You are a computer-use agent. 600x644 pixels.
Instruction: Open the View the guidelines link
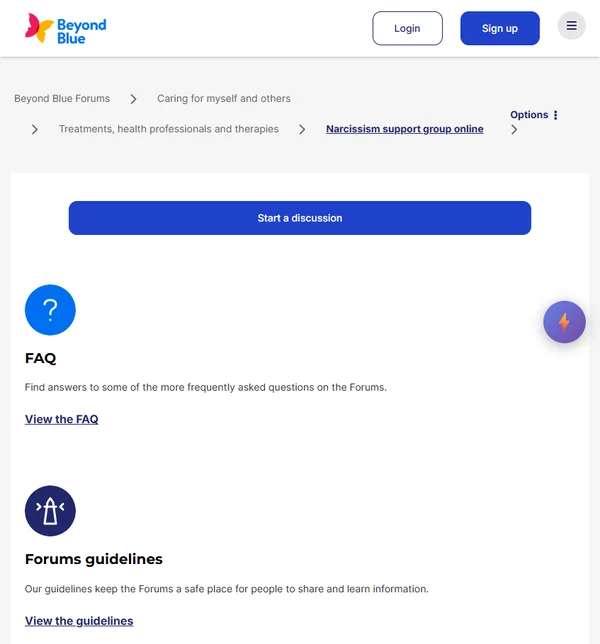(79, 621)
